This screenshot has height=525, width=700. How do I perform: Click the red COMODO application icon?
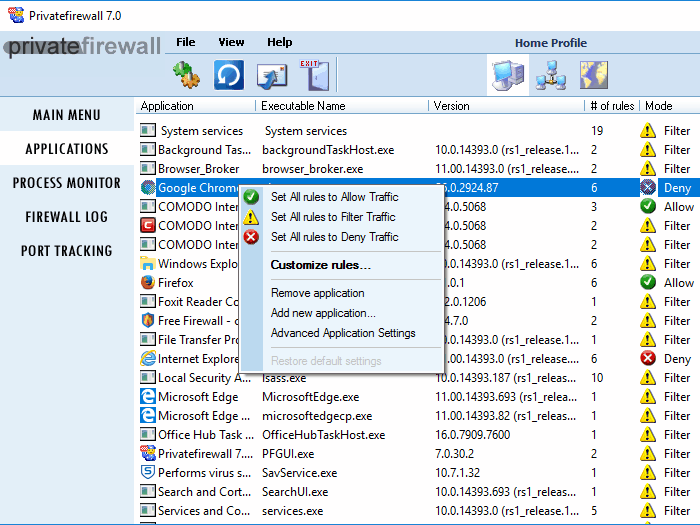pyautogui.click(x=148, y=225)
